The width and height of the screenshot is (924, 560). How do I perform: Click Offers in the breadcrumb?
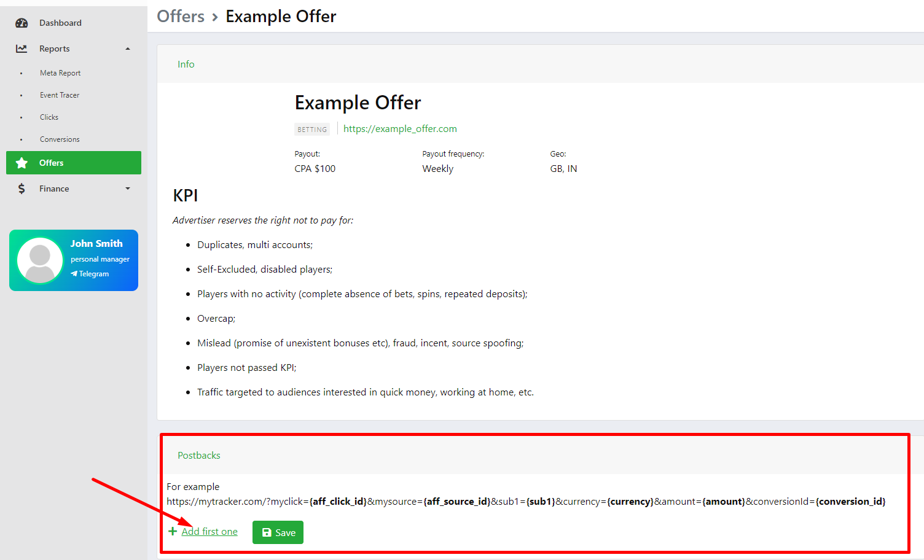181,17
